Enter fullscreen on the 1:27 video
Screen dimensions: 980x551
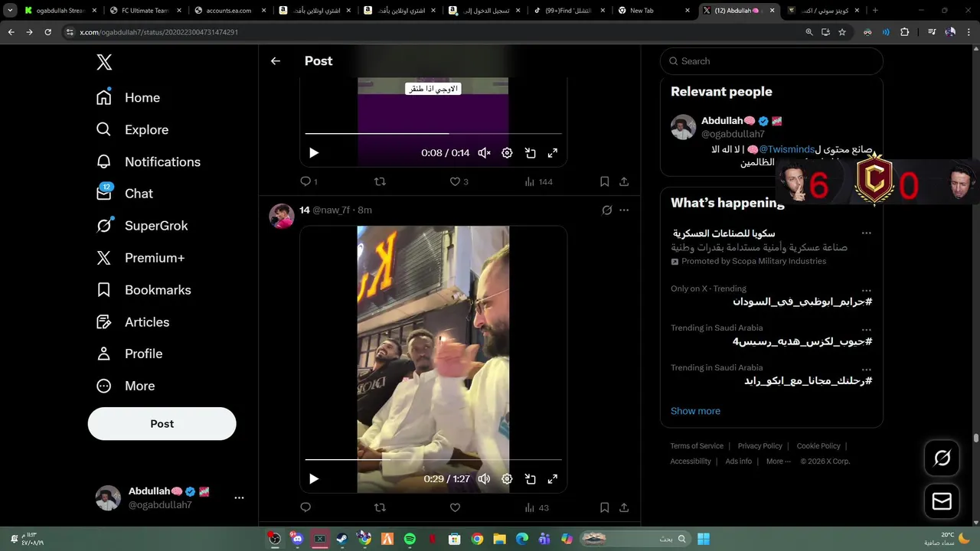553,479
